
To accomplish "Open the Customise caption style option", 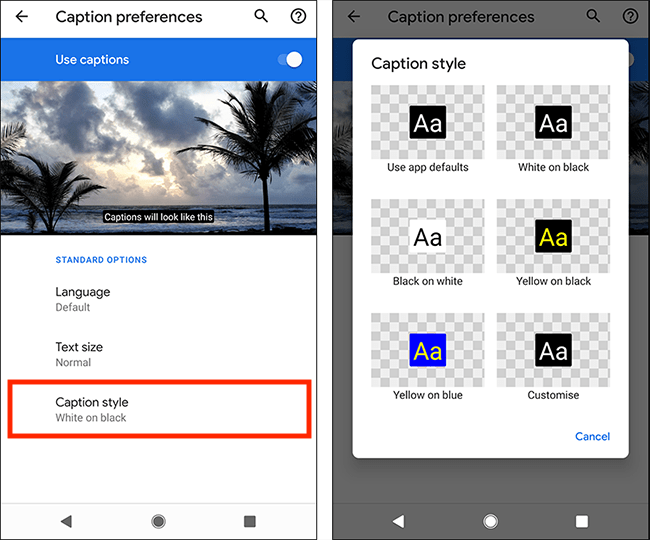I will (553, 351).
